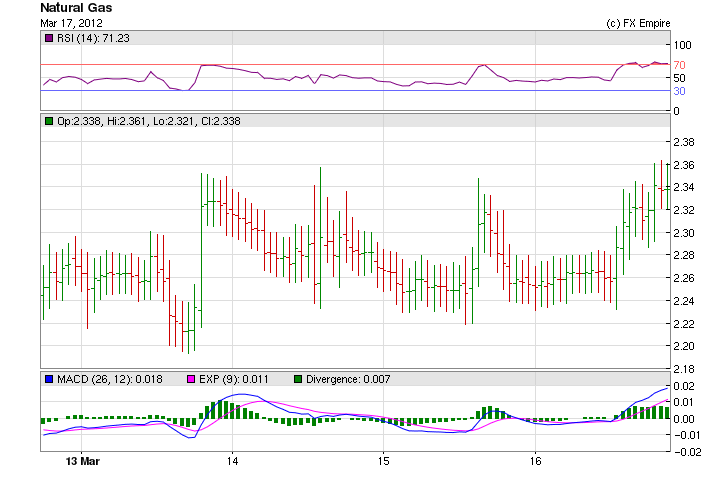Viewport: 710px width, 487px height.
Task: Click the red "70" RSI level label
Action: coord(680,65)
